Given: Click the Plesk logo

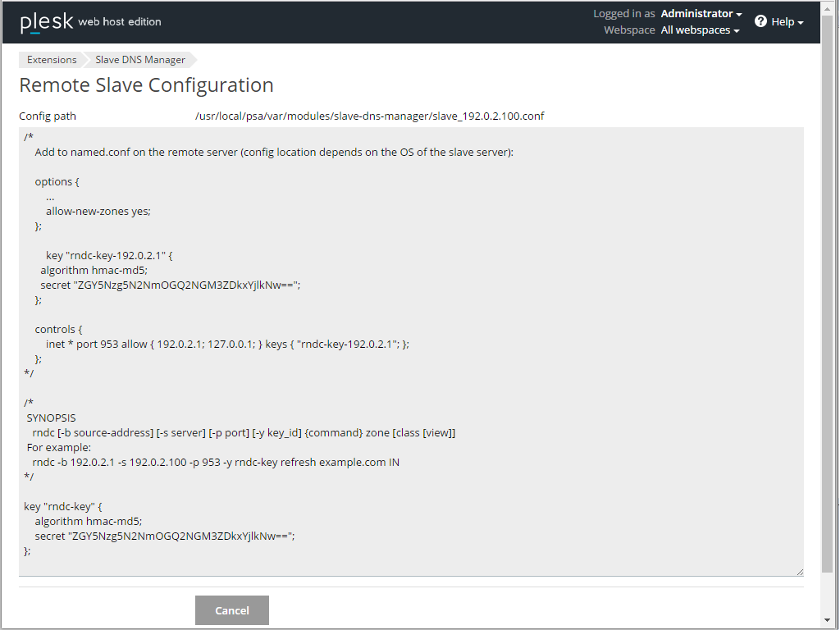Looking at the screenshot, I should [x=45, y=21].
